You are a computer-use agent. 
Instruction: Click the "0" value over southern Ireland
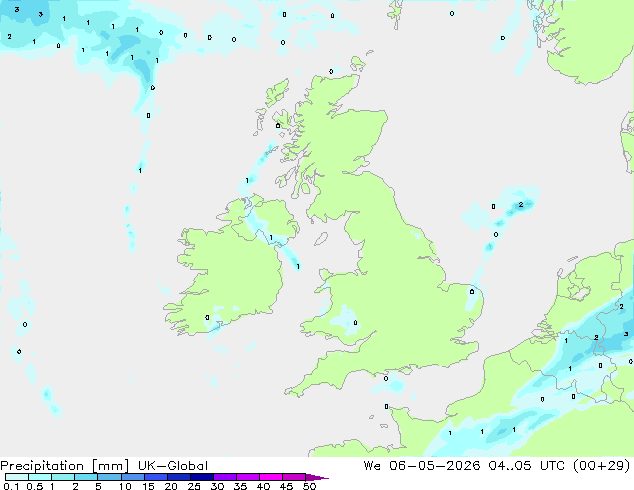(x=207, y=318)
